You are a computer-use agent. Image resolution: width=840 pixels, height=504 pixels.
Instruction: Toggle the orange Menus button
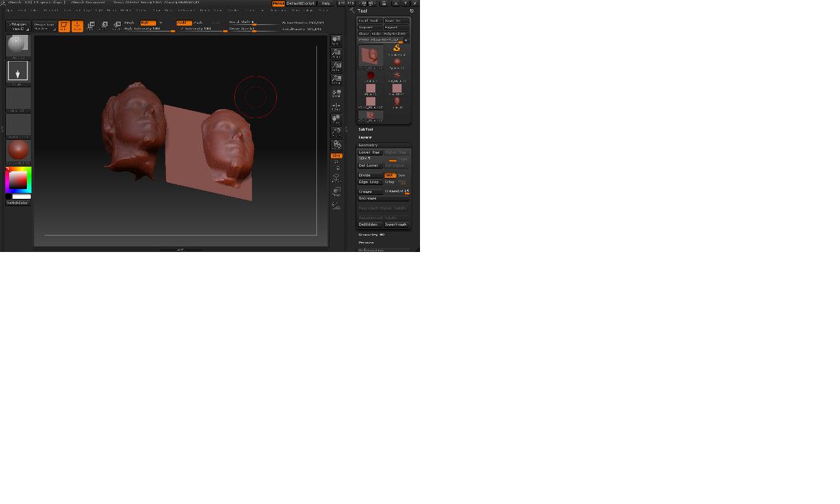point(278,3)
